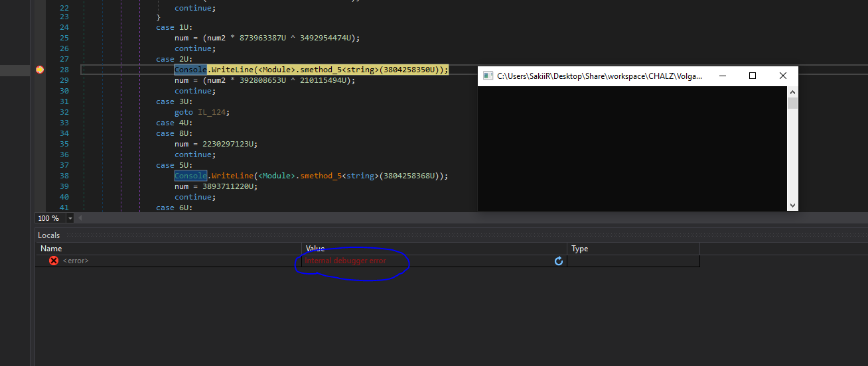The image size is (868, 366).
Task: Click the console window title path text
Action: 599,76
